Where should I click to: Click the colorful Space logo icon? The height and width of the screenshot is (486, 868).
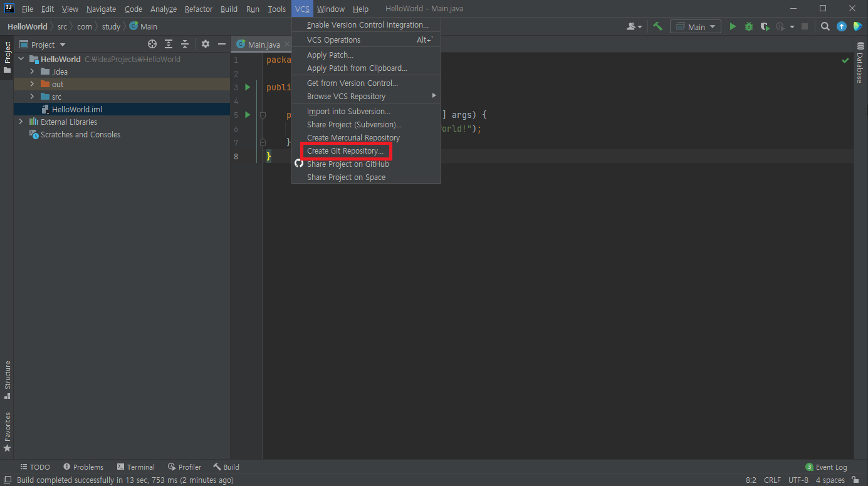click(857, 26)
